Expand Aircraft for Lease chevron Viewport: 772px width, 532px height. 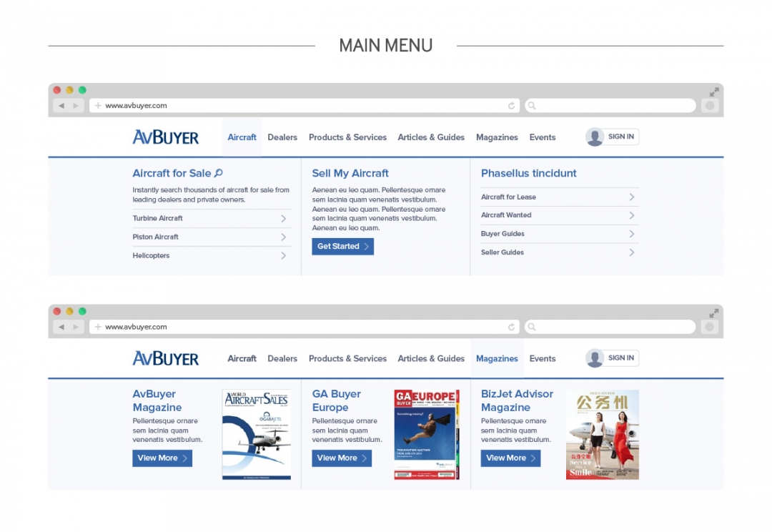click(x=632, y=197)
